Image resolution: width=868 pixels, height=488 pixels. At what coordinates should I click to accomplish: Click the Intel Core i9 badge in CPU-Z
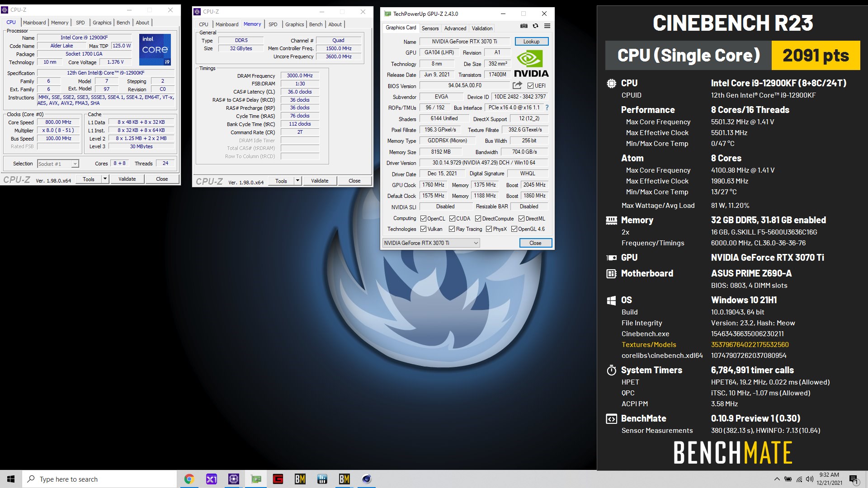[x=155, y=49]
